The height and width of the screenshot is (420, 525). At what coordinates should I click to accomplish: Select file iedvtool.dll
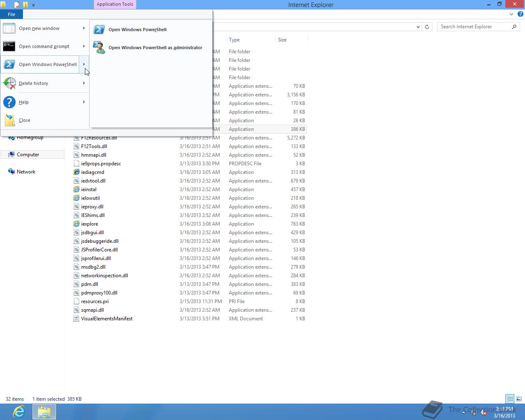[93, 181]
